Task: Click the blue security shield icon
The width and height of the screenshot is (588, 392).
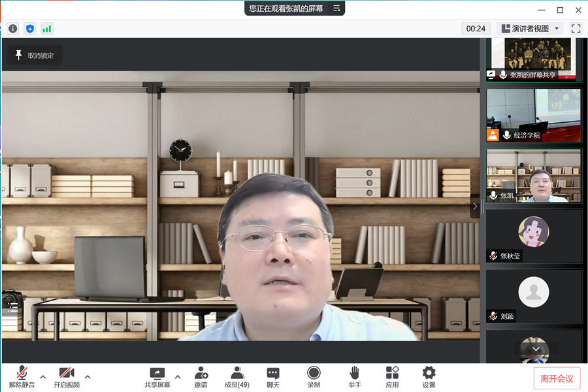Action: [x=30, y=29]
